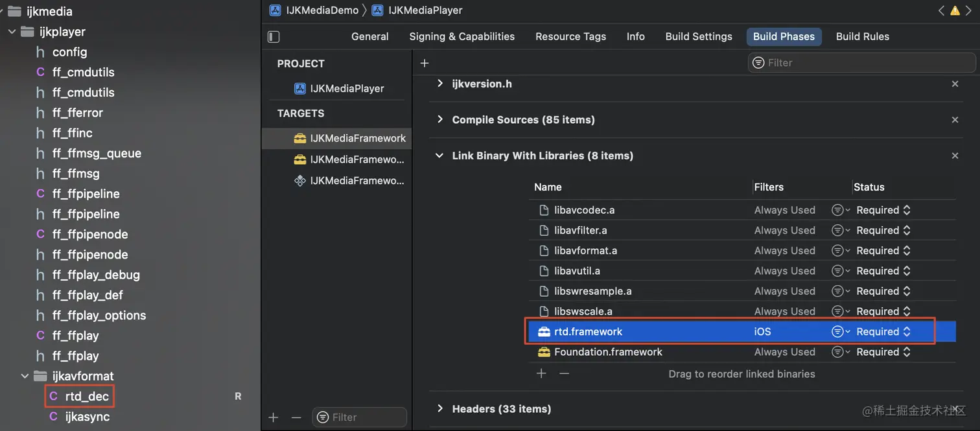Select the Foundation.framework row
Image resolution: width=980 pixels, height=431 pixels.
pos(741,352)
